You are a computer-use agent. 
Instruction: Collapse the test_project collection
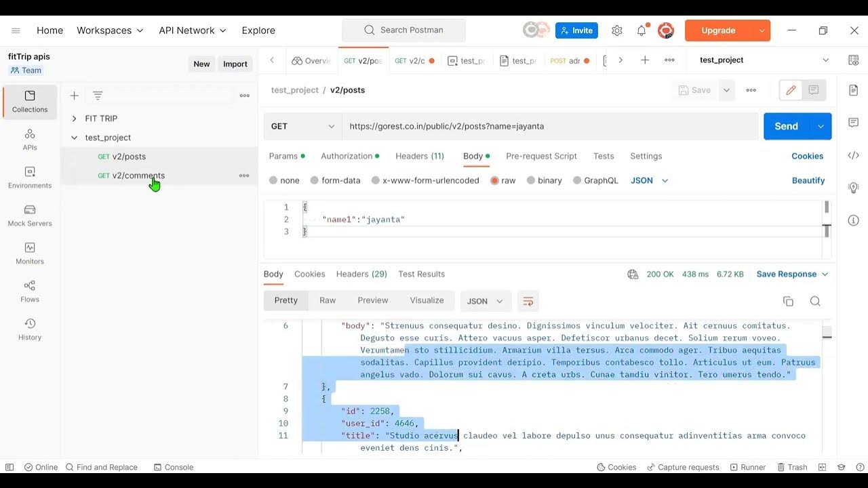(74, 138)
